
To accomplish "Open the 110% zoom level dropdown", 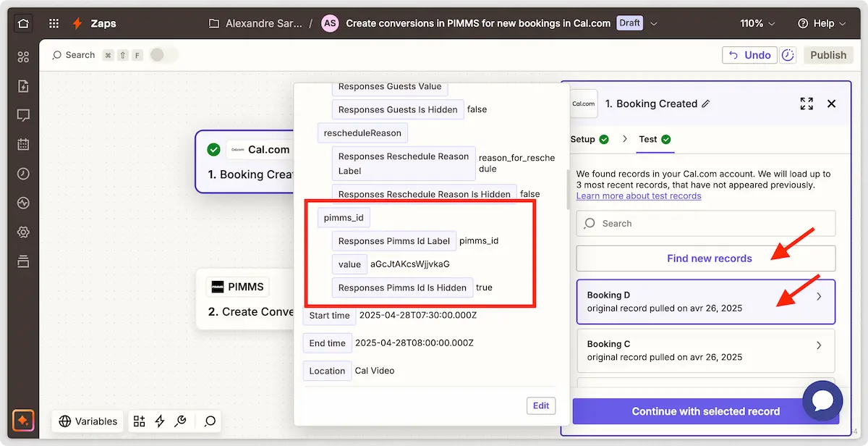I will (758, 23).
